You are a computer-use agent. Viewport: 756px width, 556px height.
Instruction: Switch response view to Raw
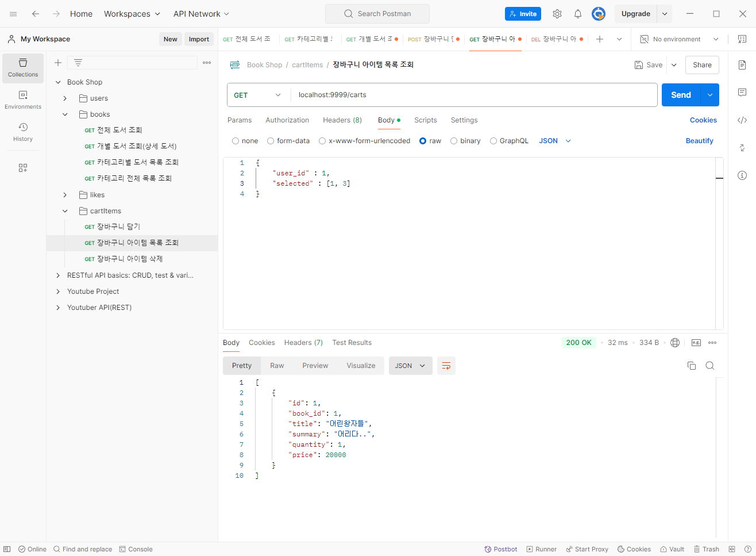[x=277, y=366]
